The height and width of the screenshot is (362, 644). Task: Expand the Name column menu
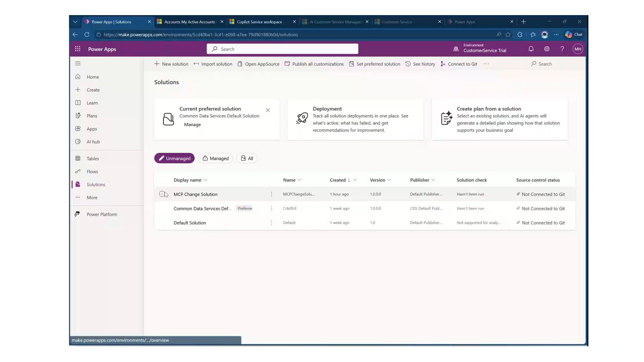(x=300, y=180)
